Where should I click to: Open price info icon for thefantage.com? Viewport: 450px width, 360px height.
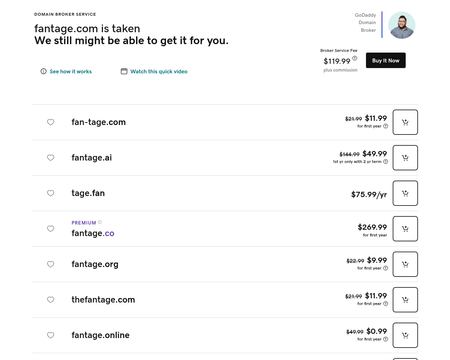pyautogui.click(x=386, y=304)
